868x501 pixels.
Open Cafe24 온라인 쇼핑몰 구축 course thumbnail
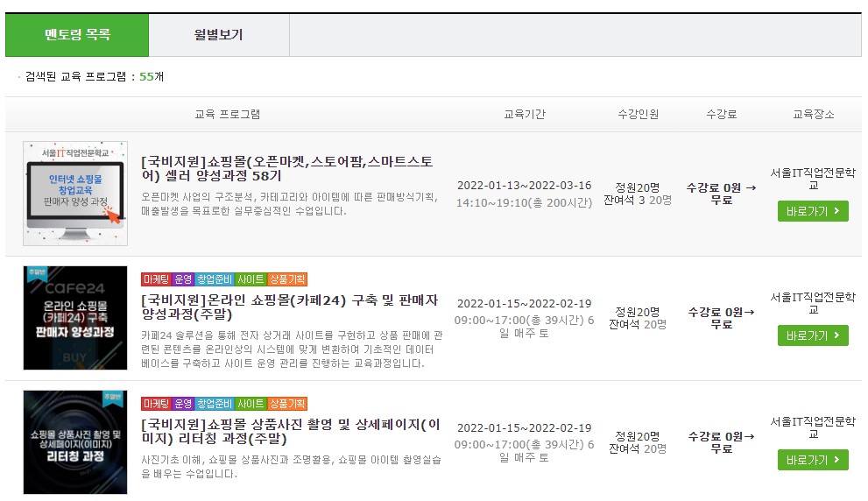[x=75, y=318]
